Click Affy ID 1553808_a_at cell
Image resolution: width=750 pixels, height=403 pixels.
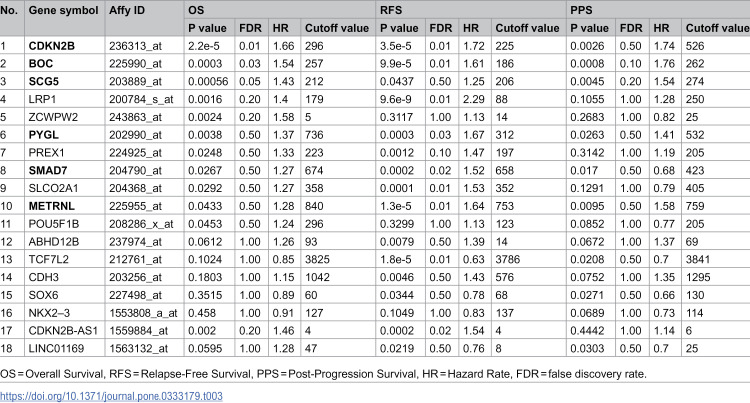pos(143,313)
